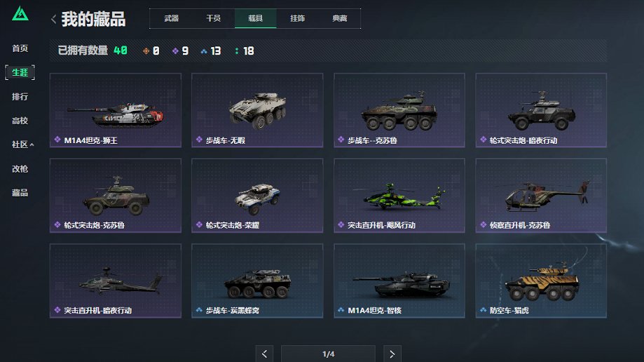Select the M1A4坦克-狮王 vehicle card
Screen dimensions: 644x362
[x=116, y=110]
